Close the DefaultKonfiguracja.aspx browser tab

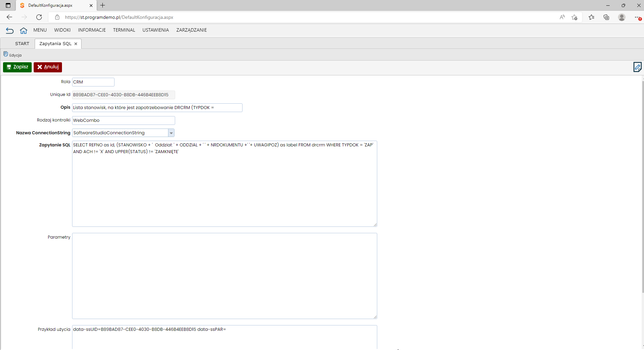pos(91,5)
